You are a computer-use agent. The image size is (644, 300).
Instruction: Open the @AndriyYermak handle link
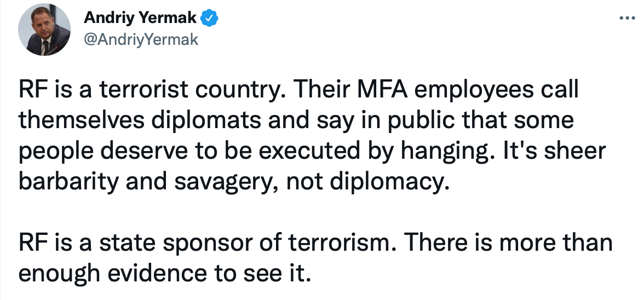[141, 40]
